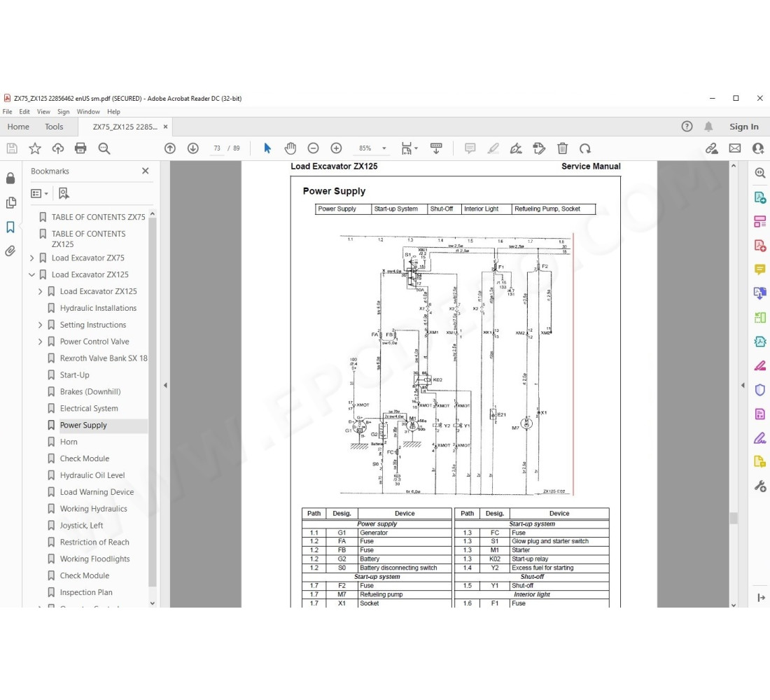Screen dimensions: 770x700
Task: Jump to the Electrical System bookmark
Action: click(x=89, y=408)
